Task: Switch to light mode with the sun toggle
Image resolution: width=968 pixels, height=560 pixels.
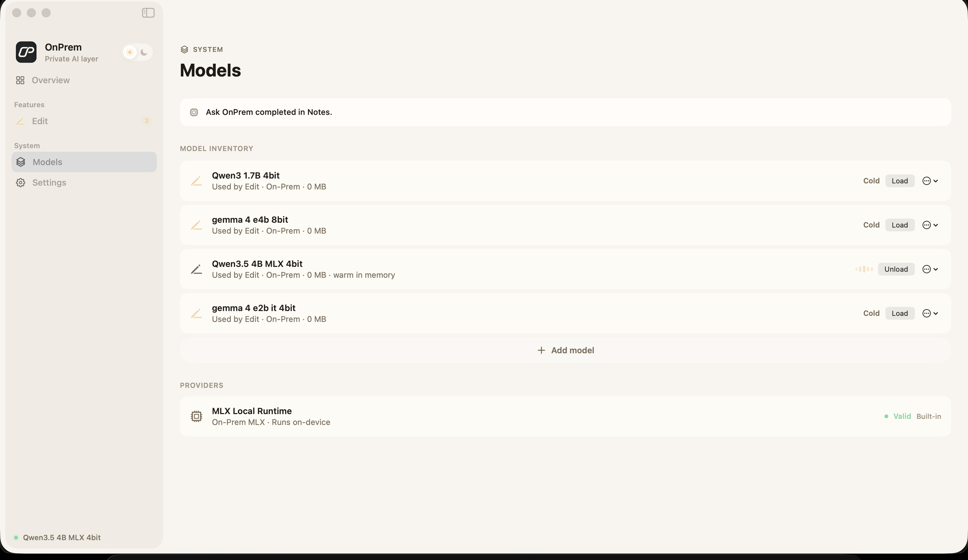Action: [130, 52]
